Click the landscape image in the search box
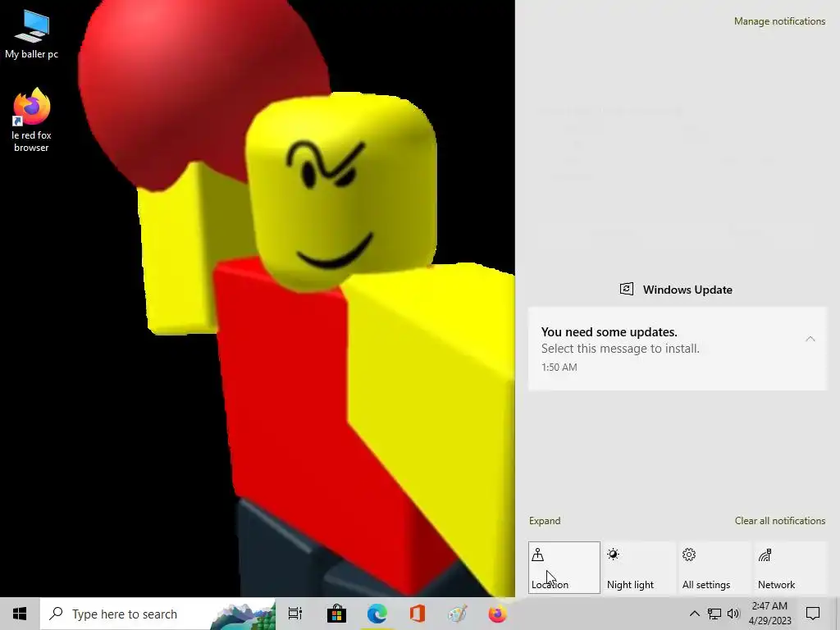Image resolution: width=840 pixels, height=630 pixels. click(243, 615)
